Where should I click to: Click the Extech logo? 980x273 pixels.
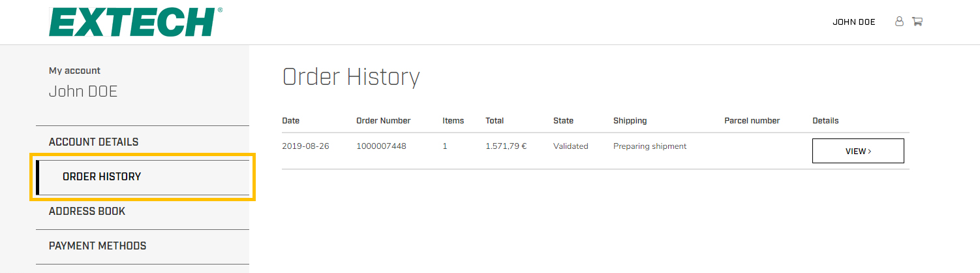click(x=136, y=22)
